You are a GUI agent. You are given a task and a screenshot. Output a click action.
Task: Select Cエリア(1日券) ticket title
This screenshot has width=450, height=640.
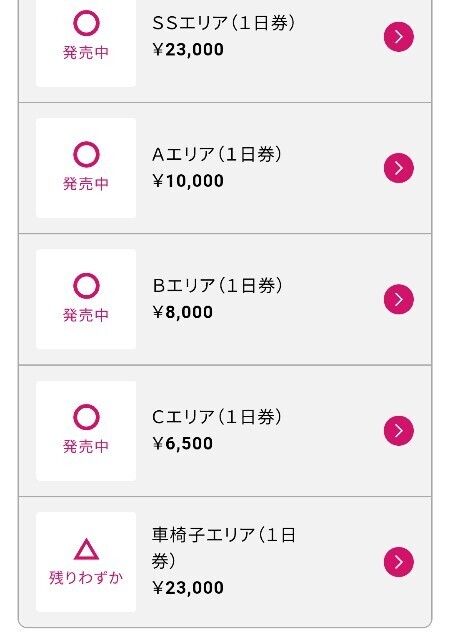(217, 417)
